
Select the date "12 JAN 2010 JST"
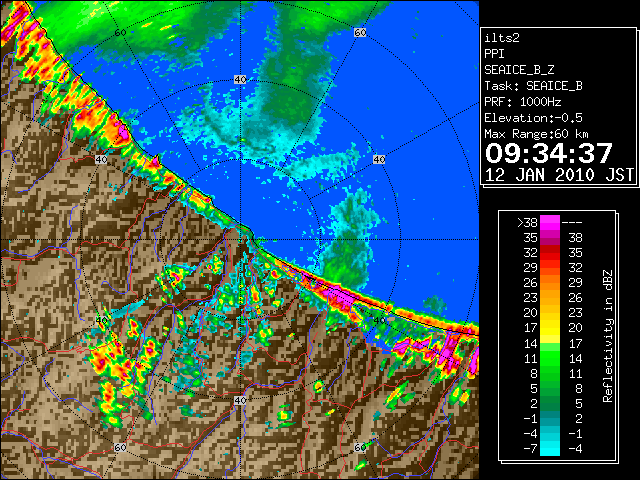[x=559, y=175]
